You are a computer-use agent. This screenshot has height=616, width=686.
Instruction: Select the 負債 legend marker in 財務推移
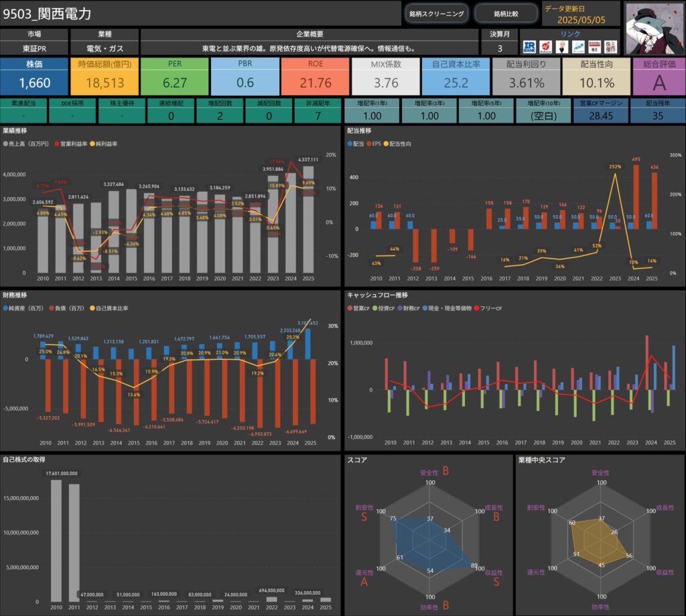(52, 308)
